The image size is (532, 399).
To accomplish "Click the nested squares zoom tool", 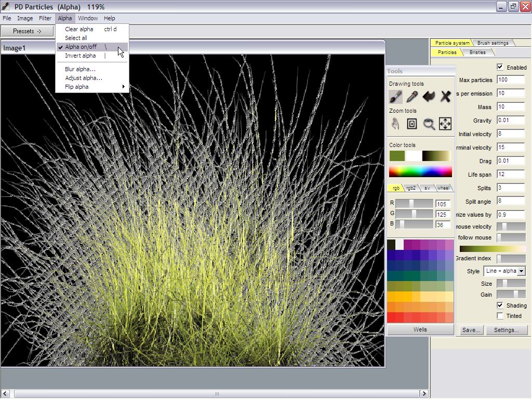I will tap(412, 124).
